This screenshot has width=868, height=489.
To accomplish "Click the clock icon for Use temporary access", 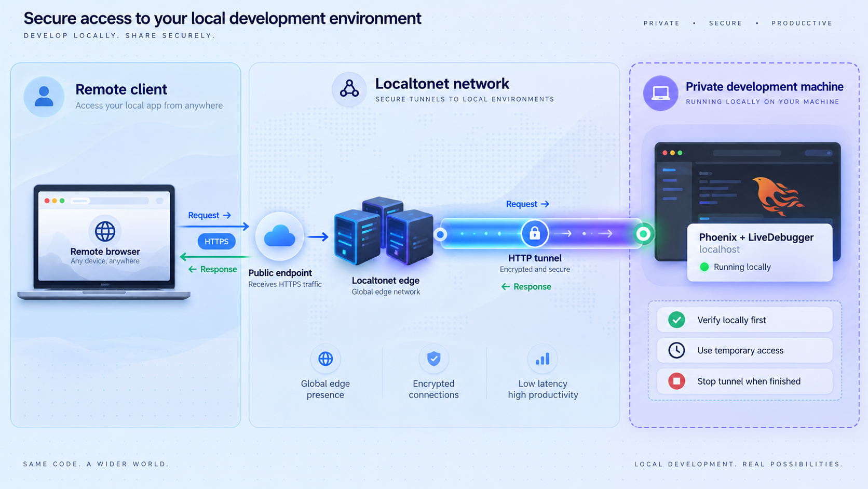I will [x=676, y=350].
